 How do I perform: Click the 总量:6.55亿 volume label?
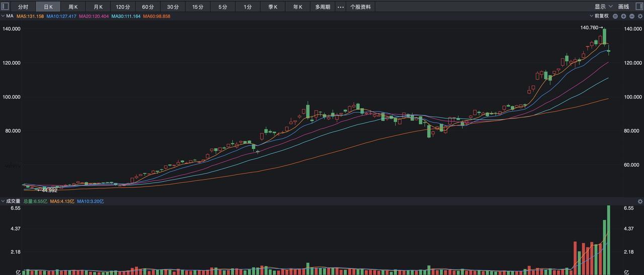pos(35,202)
